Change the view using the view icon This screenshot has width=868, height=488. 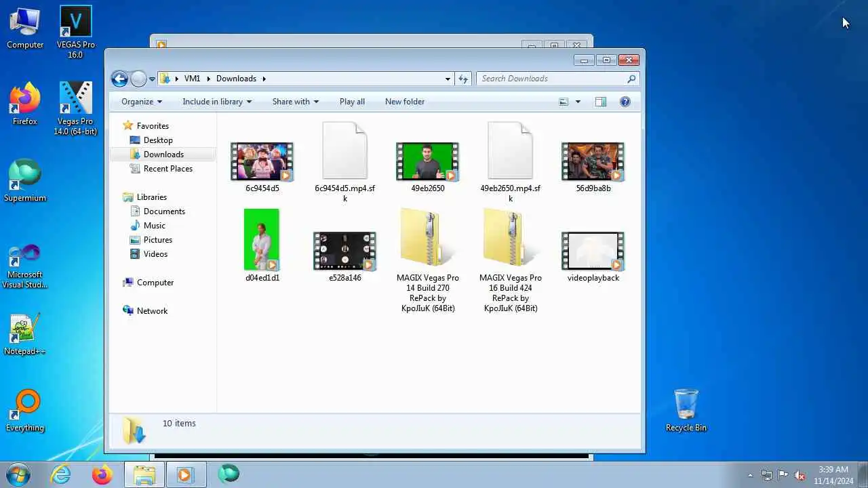(564, 102)
